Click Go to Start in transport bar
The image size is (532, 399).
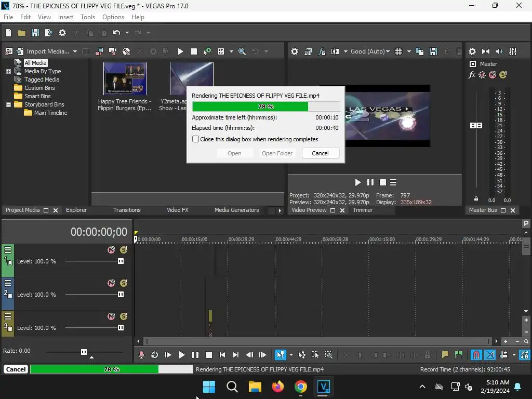coord(222,355)
